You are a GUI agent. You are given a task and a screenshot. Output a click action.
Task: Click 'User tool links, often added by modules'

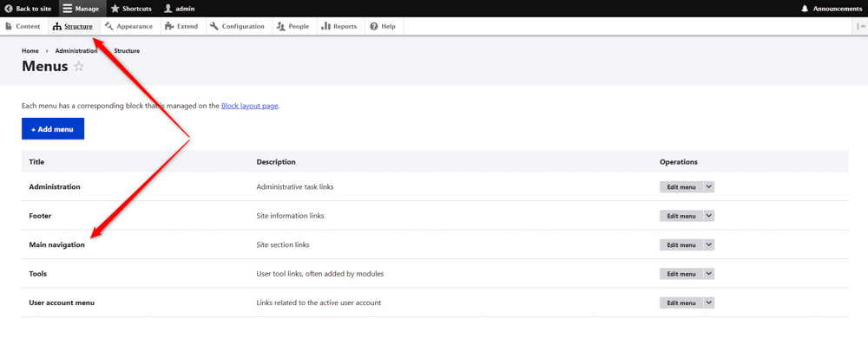(x=320, y=274)
